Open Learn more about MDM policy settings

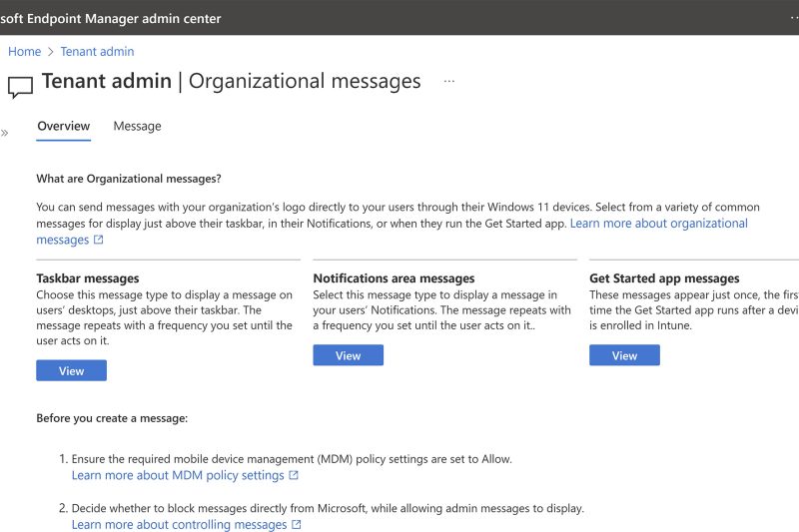[x=178, y=475]
